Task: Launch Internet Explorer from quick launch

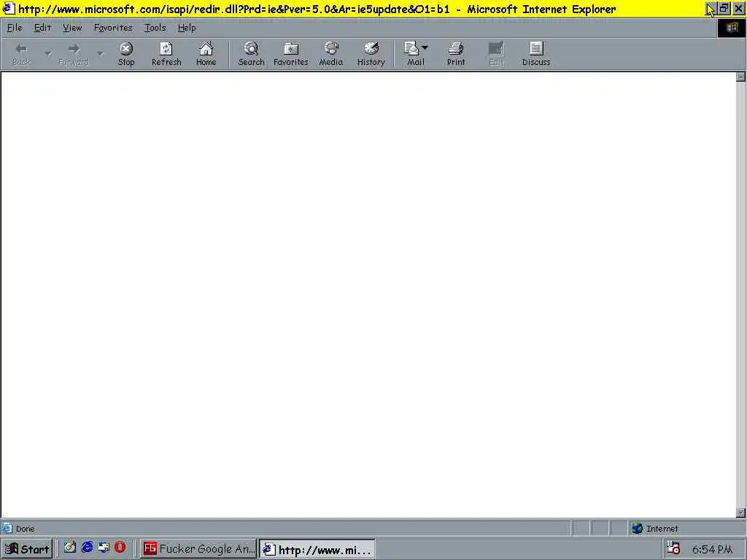Action: pyautogui.click(x=87, y=548)
